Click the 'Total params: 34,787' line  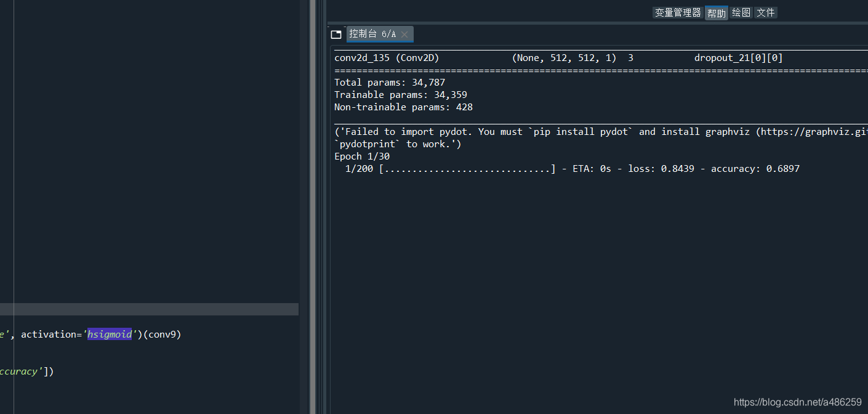pos(390,83)
